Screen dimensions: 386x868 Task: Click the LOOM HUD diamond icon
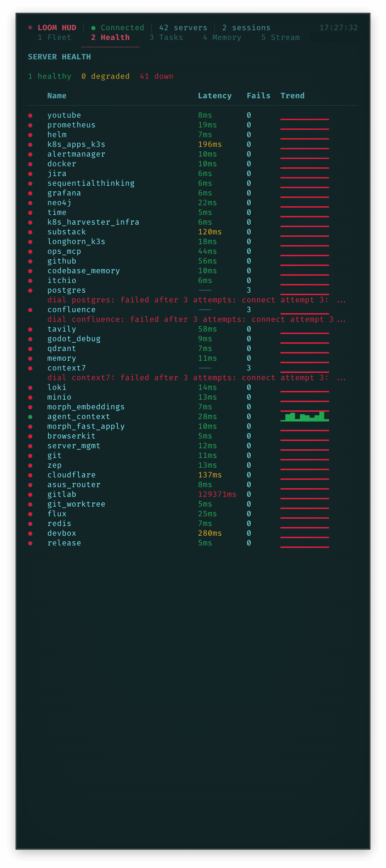(x=31, y=27)
